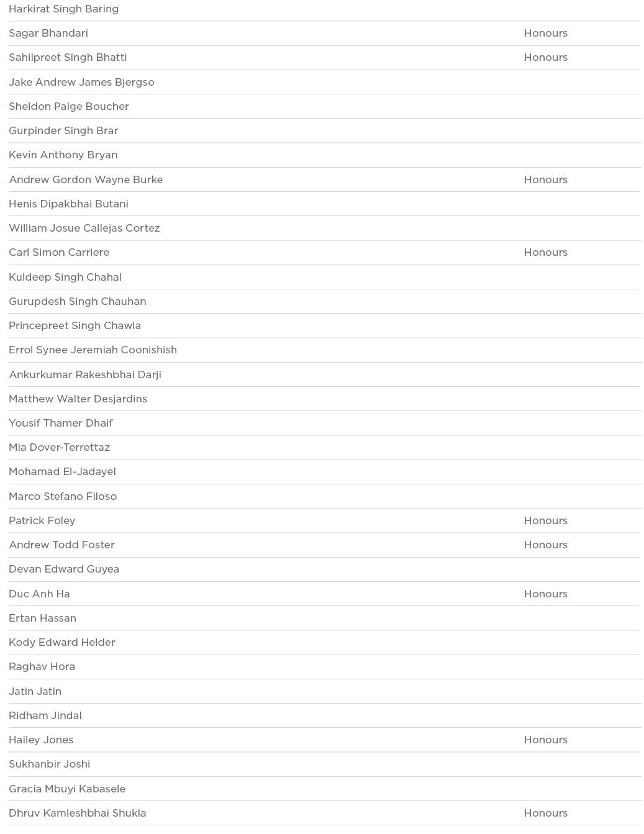Click Honours next to Duc Anh Ha
Image resolution: width=644 pixels, height=834 pixels.
click(x=545, y=594)
